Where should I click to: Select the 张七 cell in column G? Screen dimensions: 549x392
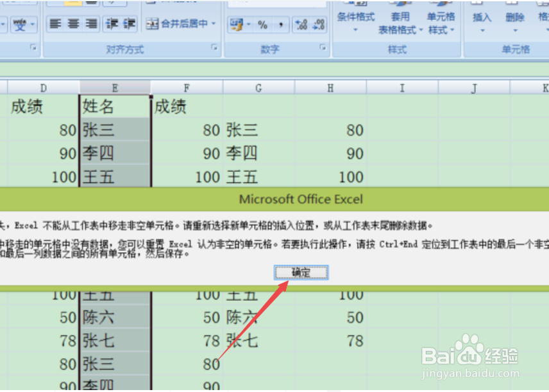pyautogui.click(x=258, y=341)
